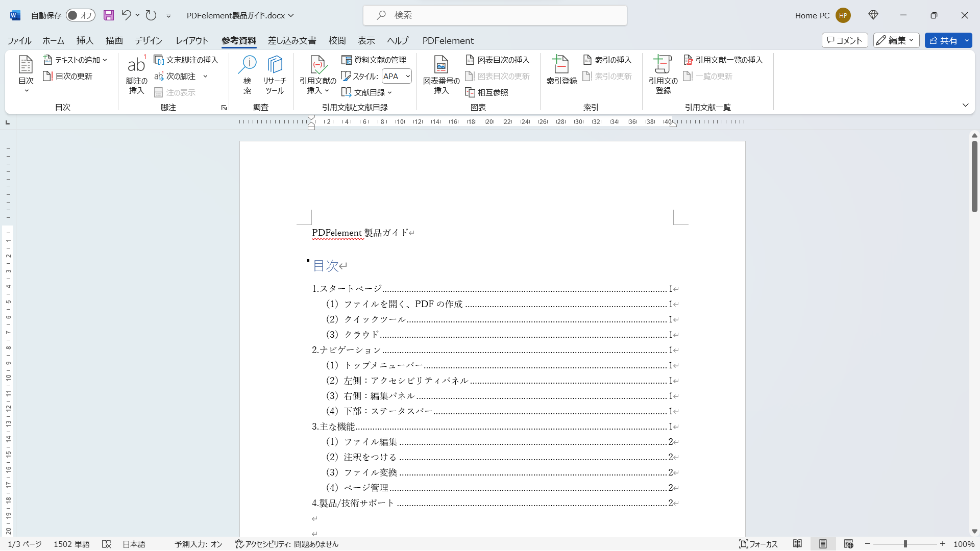The image size is (980, 551).
Task: Click 引用文献一覧の挿入
Action: (723, 60)
